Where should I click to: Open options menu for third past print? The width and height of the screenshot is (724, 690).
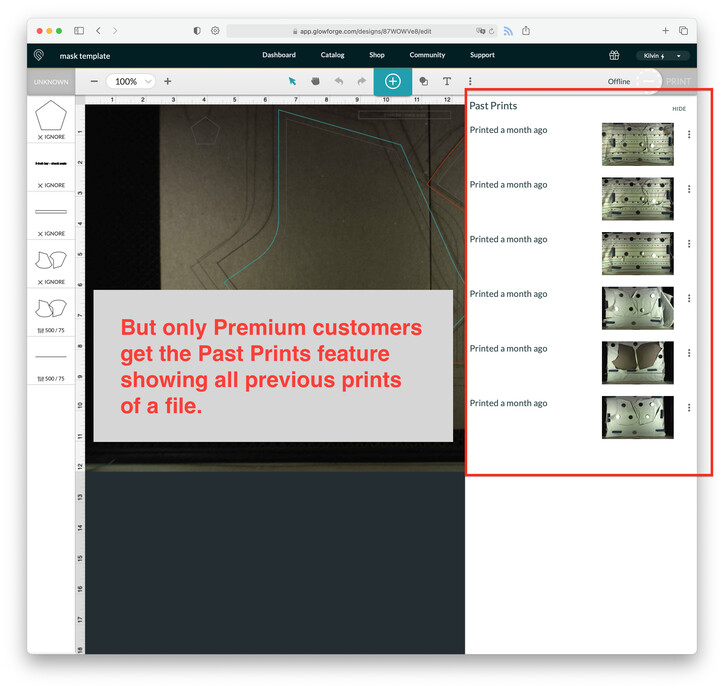[x=689, y=243]
